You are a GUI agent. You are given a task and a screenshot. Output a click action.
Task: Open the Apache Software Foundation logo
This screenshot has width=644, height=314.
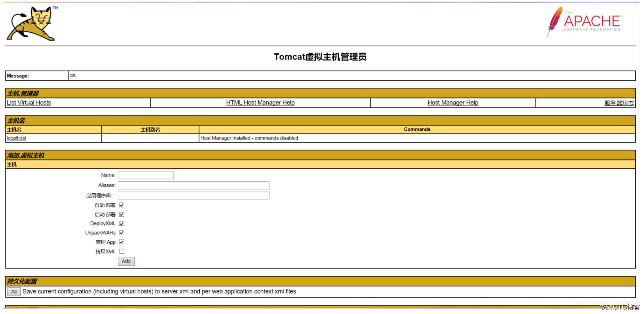[x=585, y=21]
